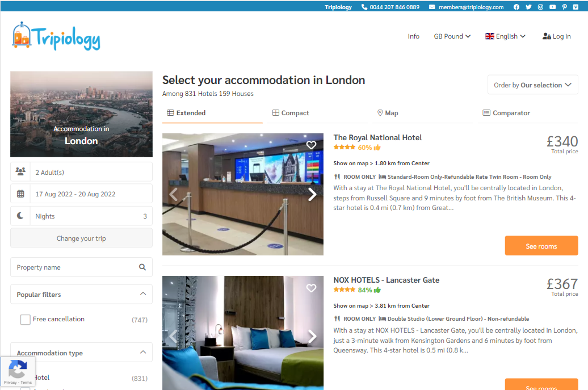Save NOX HOTELS Lancaster Gate with heart icon
588x390 pixels.
[311, 288]
